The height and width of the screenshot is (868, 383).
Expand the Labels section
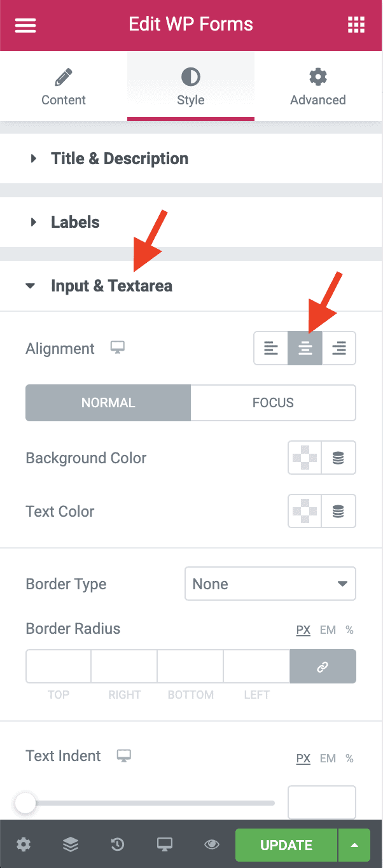(x=75, y=222)
